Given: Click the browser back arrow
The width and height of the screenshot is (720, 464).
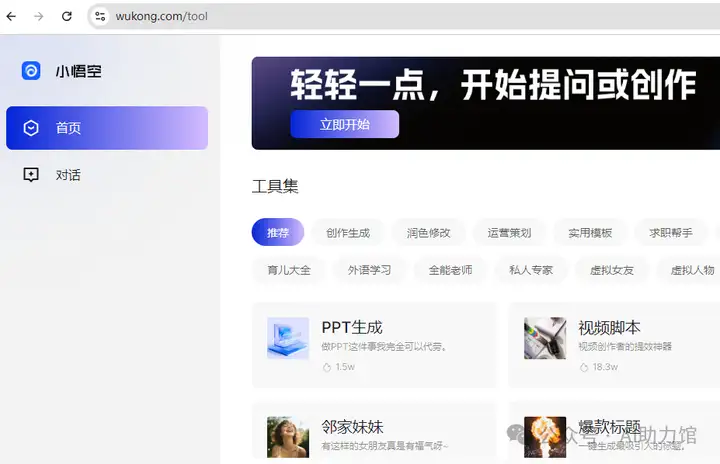Looking at the screenshot, I should [x=11, y=17].
